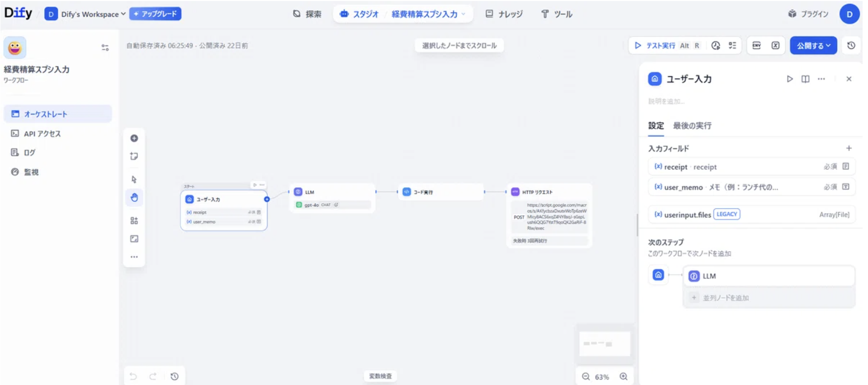Click the start node icon under 次のステップ
The image size is (868, 385).
click(658, 275)
